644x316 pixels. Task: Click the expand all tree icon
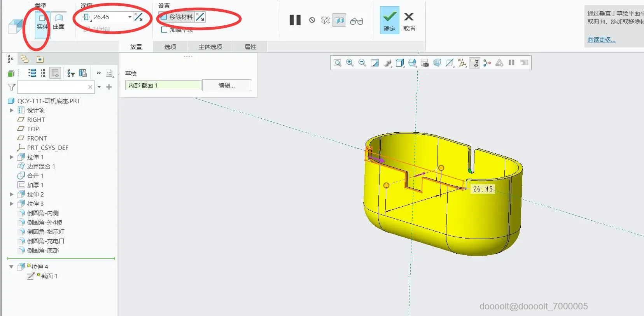pyautogui.click(x=32, y=73)
